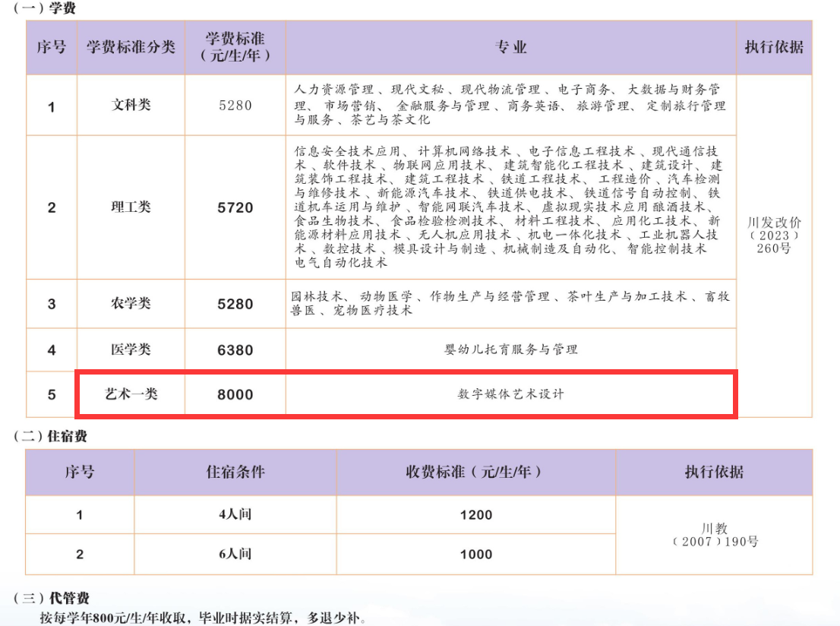840x626 pixels.
Task: Click row number 4 in tuition table
Action: point(52,350)
